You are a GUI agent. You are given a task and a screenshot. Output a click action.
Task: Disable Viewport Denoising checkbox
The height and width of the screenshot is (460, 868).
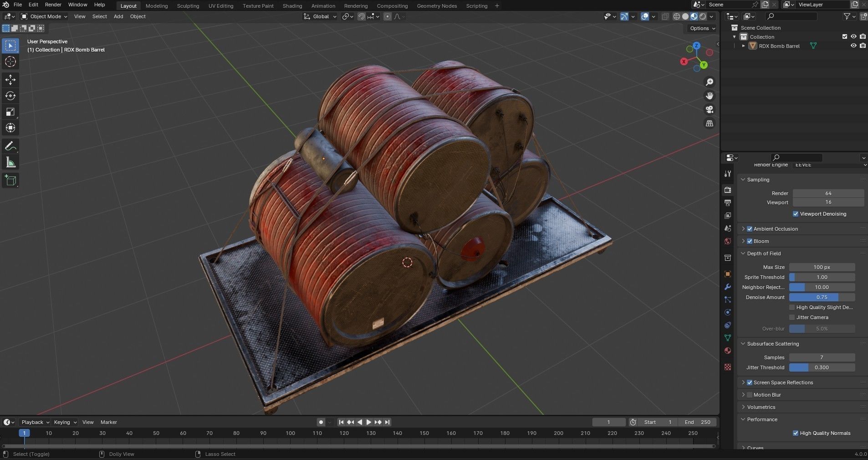pos(796,214)
